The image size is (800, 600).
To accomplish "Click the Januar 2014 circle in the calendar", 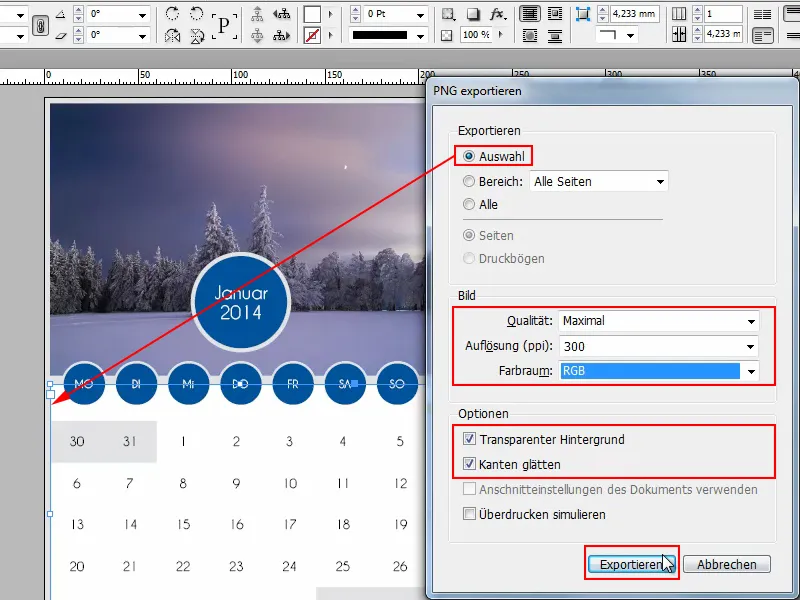I will click(x=241, y=302).
